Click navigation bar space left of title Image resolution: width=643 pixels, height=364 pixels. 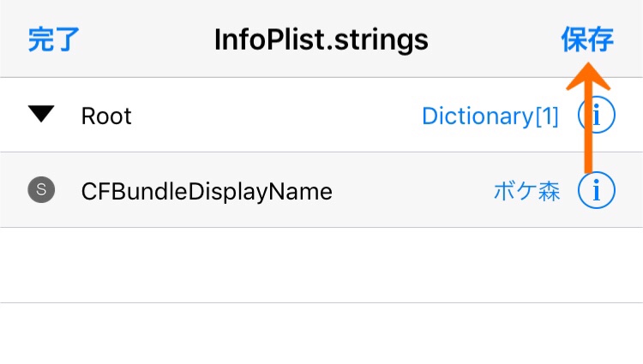click(147, 39)
